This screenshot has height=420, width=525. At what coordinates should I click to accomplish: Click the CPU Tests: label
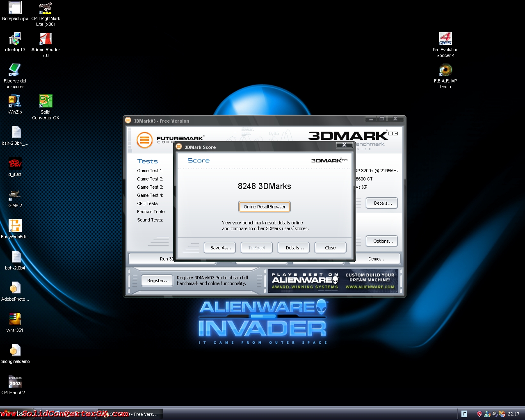(148, 203)
